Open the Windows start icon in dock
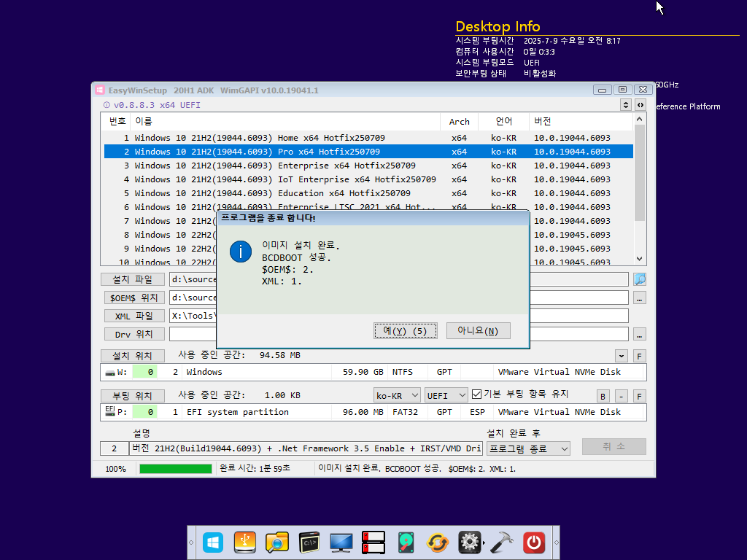The height and width of the screenshot is (560, 747). 213,542
